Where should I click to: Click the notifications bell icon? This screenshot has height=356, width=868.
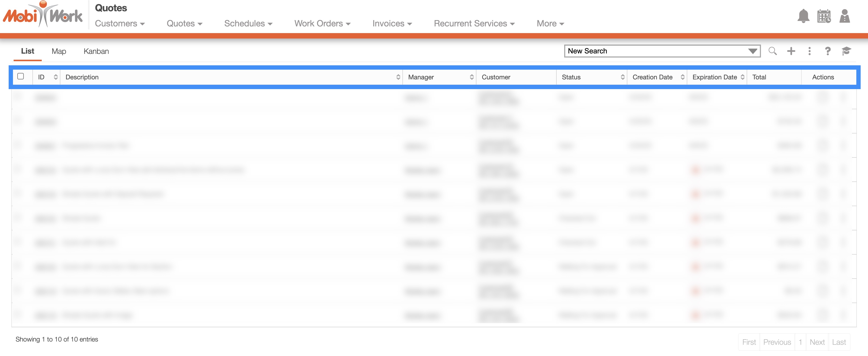803,16
